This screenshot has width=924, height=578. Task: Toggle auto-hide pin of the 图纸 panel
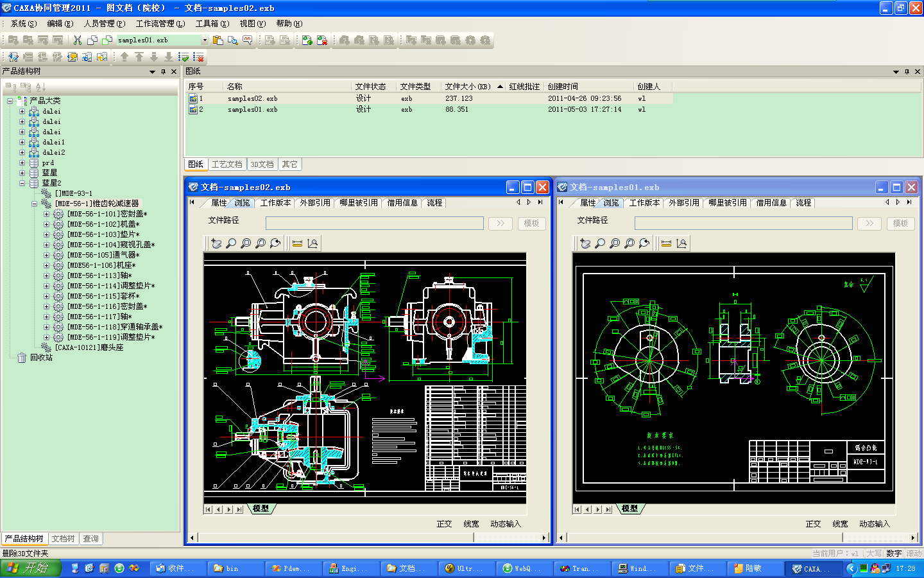pos(907,71)
